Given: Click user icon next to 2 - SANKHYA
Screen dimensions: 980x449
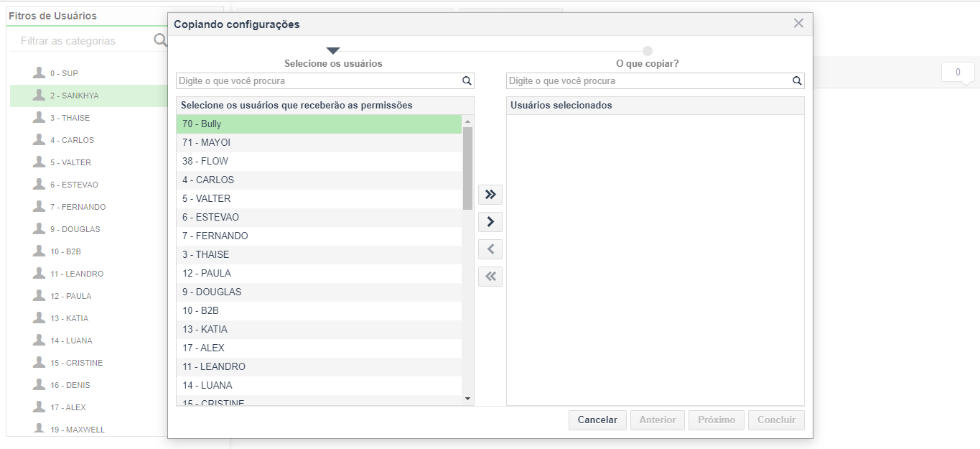Looking at the screenshot, I should click(x=39, y=95).
